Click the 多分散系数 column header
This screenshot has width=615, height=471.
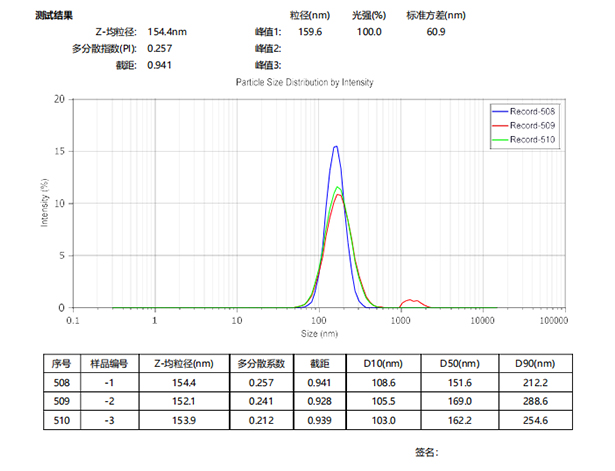[x=260, y=362]
